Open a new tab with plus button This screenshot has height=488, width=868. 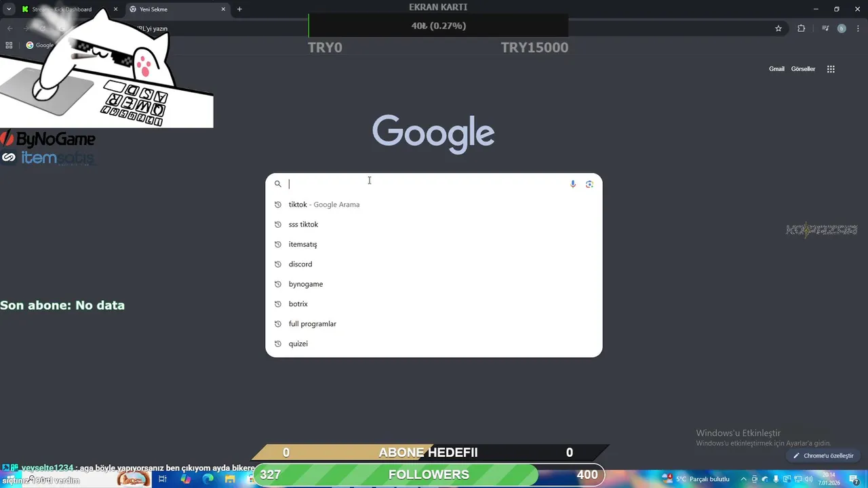[x=239, y=9]
